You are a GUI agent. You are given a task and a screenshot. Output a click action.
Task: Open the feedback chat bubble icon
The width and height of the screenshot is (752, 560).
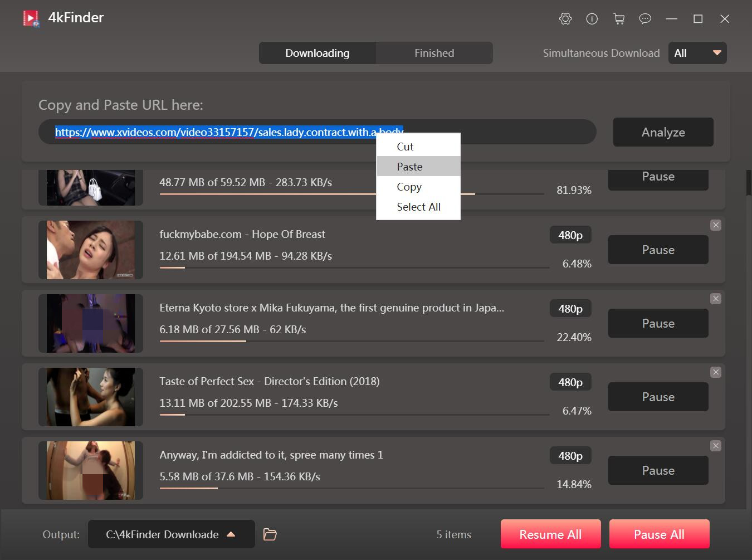645,19
